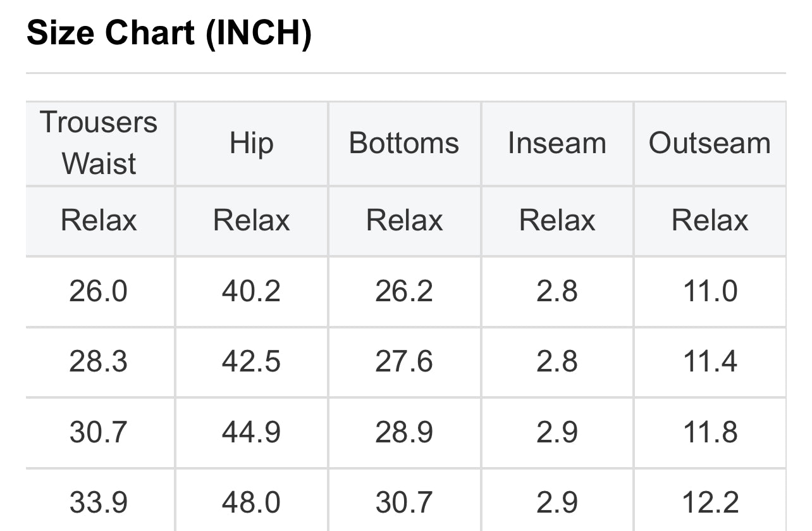
Task: Click the 11.0 outseam value
Action: (710, 291)
